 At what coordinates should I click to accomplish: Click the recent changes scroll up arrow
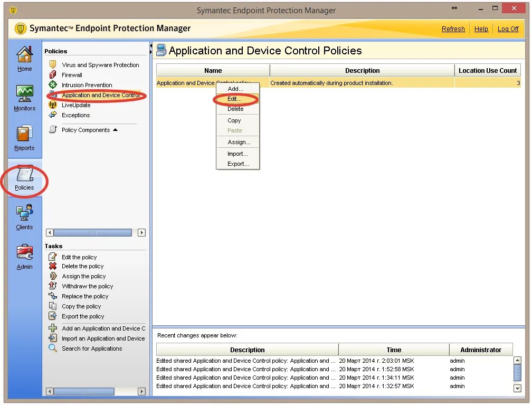517,360
